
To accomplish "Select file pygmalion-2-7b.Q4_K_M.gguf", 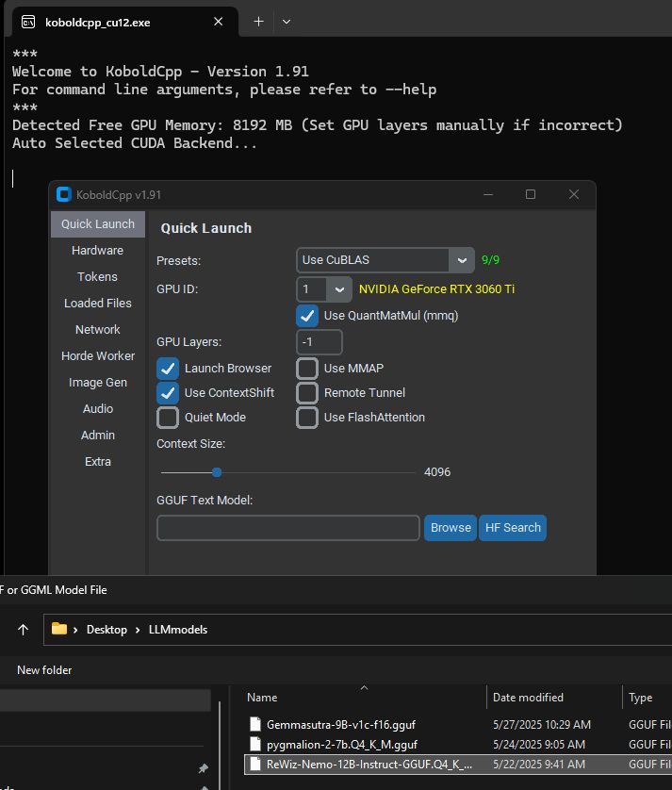I will pos(342,745).
